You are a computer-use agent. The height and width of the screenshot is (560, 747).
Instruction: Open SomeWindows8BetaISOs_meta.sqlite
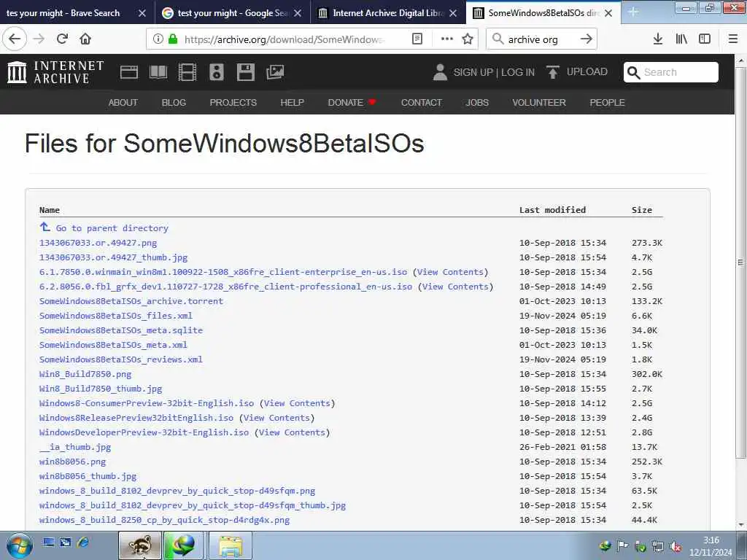[x=121, y=330]
